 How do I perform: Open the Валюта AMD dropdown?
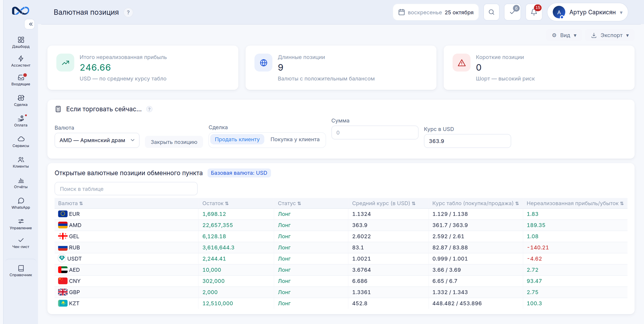[97, 140]
